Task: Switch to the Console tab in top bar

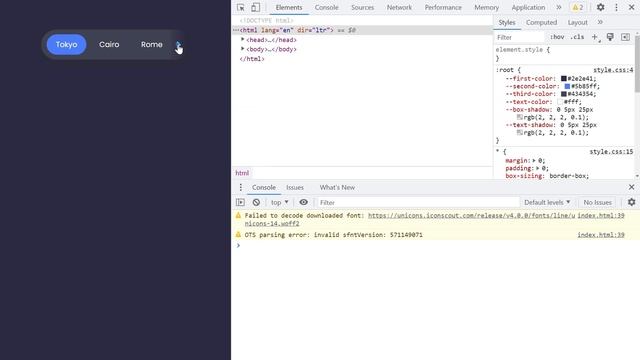Action: pos(327,7)
